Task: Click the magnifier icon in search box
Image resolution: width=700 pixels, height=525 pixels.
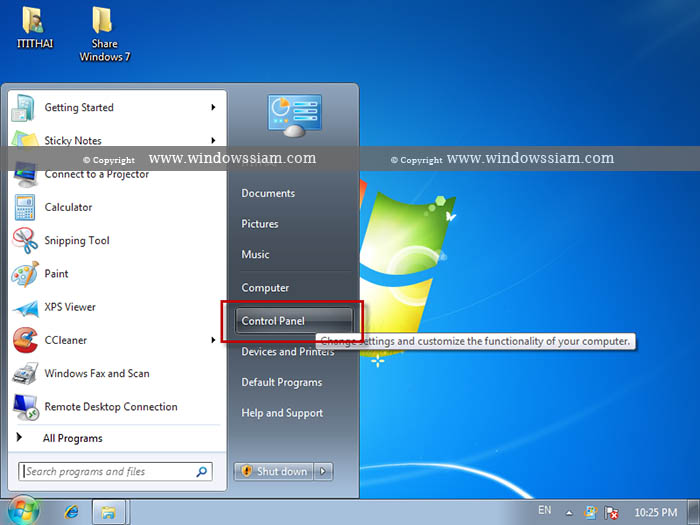Action: coord(201,471)
